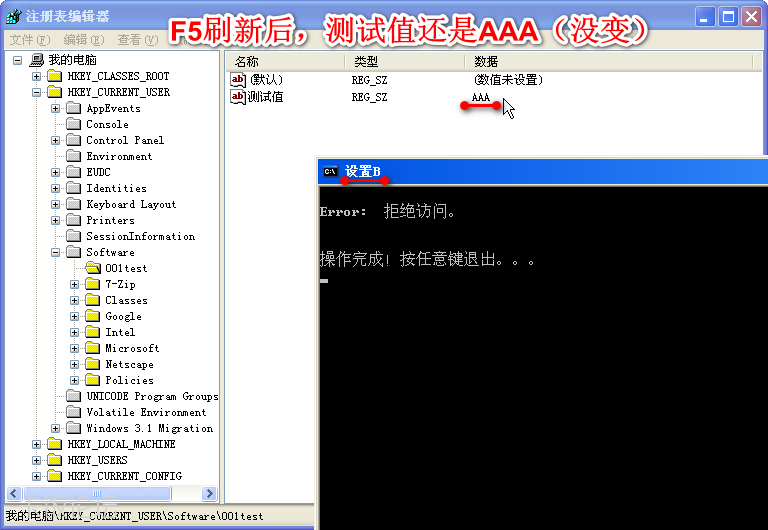The width and height of the screenshot is (768, 530).
Task: Expand the Microsoft key
Action: point(75,348)
